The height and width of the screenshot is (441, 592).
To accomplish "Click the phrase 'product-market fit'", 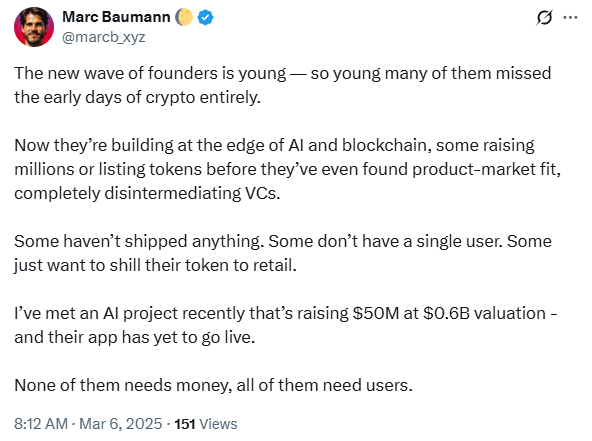I will click(486, 169).
